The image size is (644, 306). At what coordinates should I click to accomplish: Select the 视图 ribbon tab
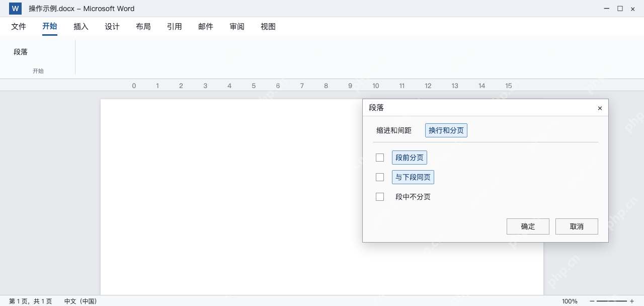268,27
